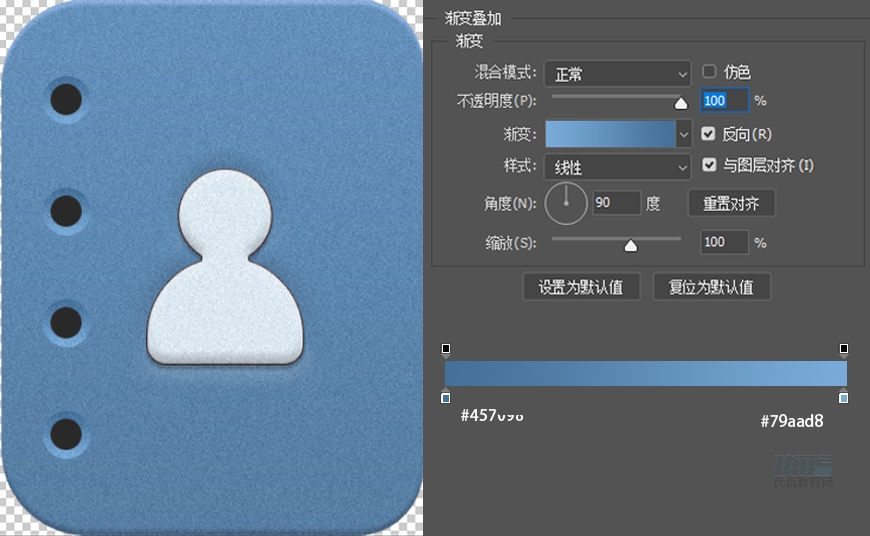Click the 设置为默认值 make default button
This screenshot has width=870, height=536.
point(581,287)
